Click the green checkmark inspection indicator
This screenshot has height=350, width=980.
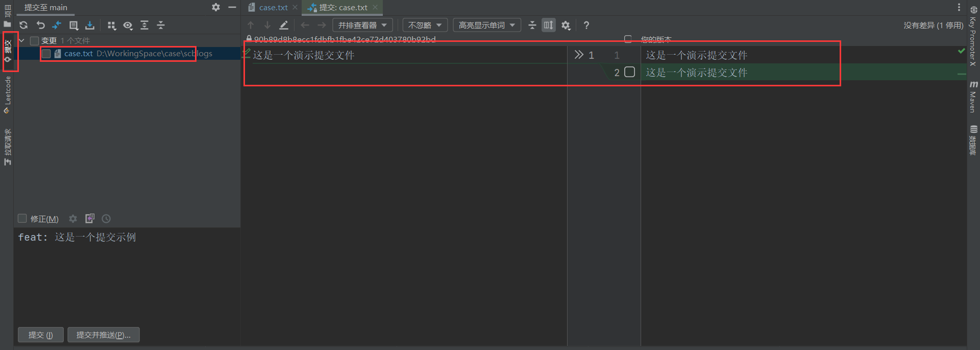tap(961, 51)
